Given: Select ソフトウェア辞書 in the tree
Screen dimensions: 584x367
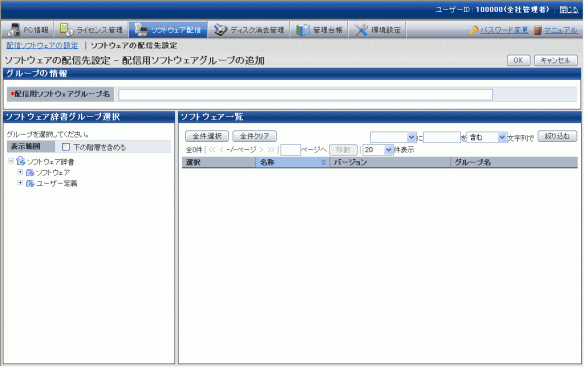Looking at the screenshot, I should point(50,162).
